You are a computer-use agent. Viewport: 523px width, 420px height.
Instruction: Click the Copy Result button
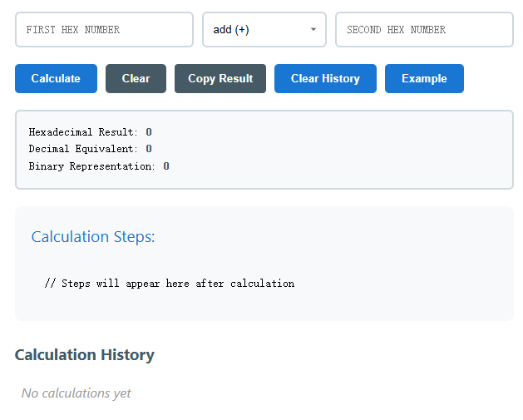tap(220, 78)
